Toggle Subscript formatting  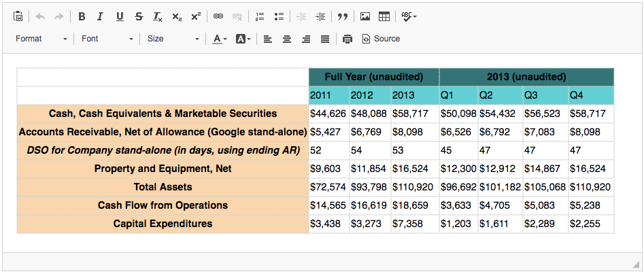(177, 16)
